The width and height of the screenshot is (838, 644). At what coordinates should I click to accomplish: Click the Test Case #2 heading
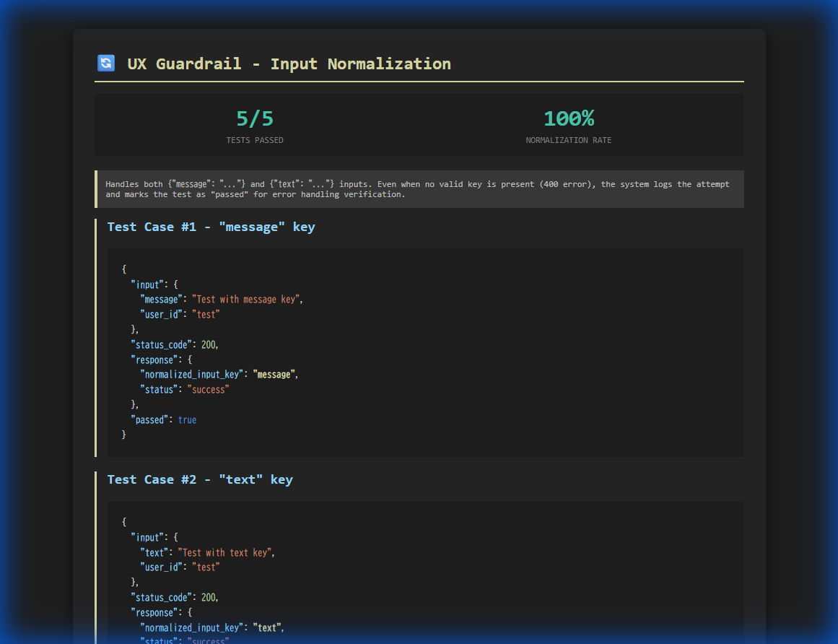[200, 479]
